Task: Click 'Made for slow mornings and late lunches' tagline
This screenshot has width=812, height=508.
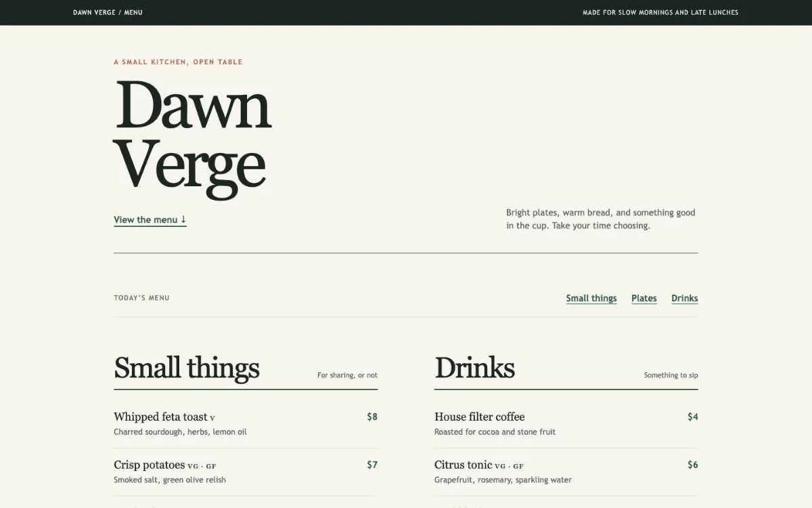Action: [660, 12]
